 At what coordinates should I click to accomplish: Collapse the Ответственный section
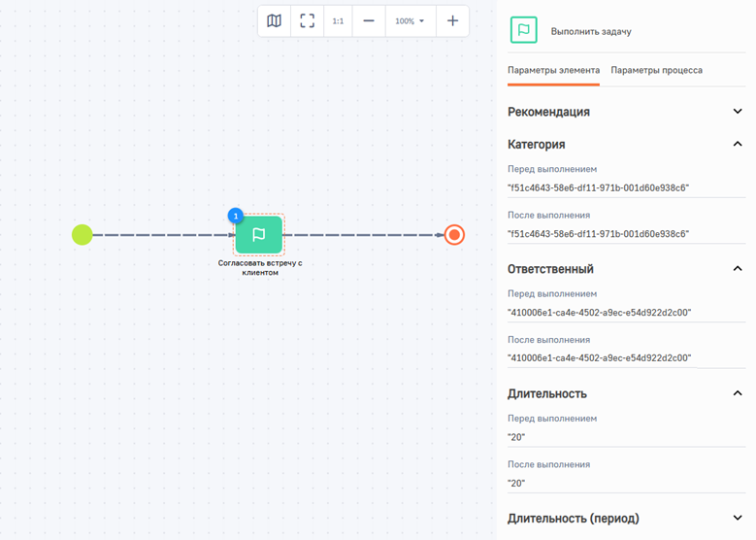click(x=738, y=268)
